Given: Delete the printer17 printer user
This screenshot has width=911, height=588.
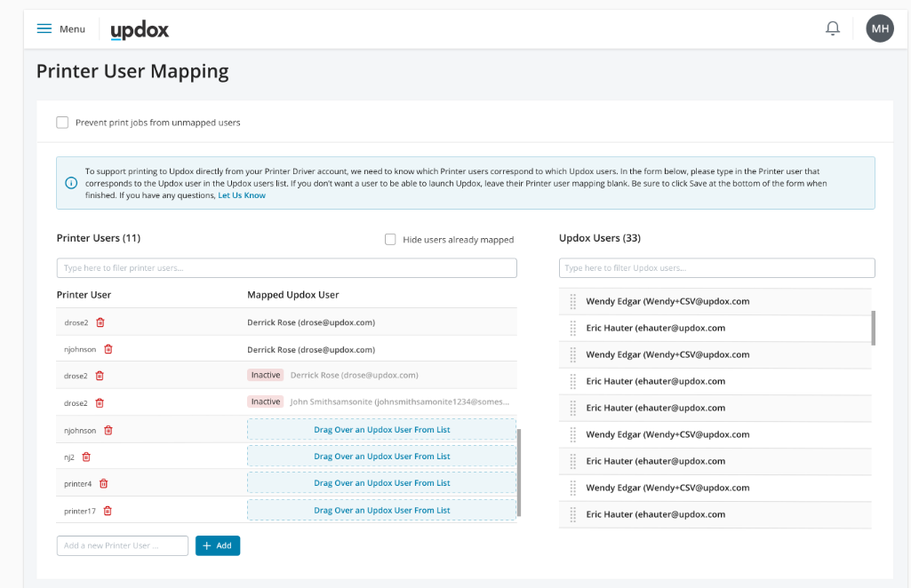Looking at the screenshot, I should point(108,511).
